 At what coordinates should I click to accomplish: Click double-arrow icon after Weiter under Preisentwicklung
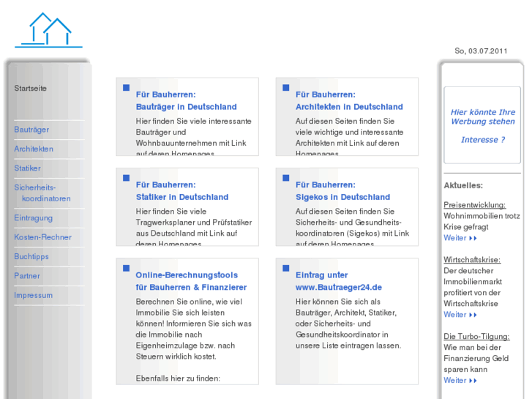tap(473, 239)
